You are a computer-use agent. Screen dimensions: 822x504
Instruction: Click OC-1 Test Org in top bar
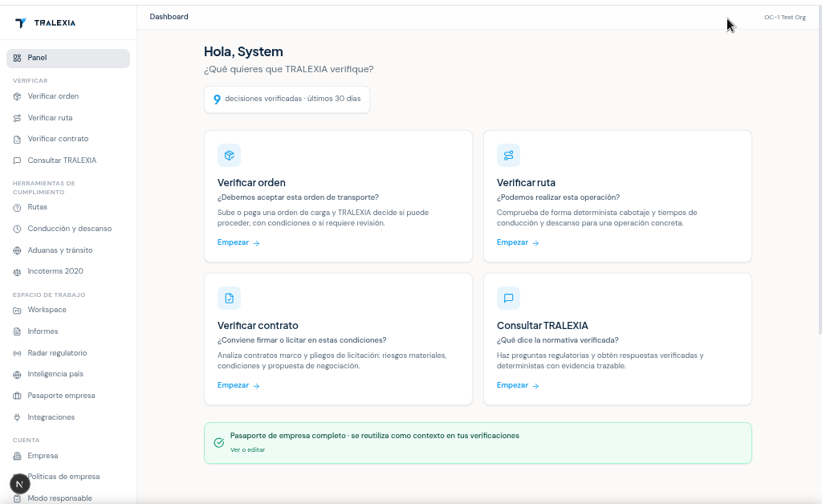[x=785, y=18]
